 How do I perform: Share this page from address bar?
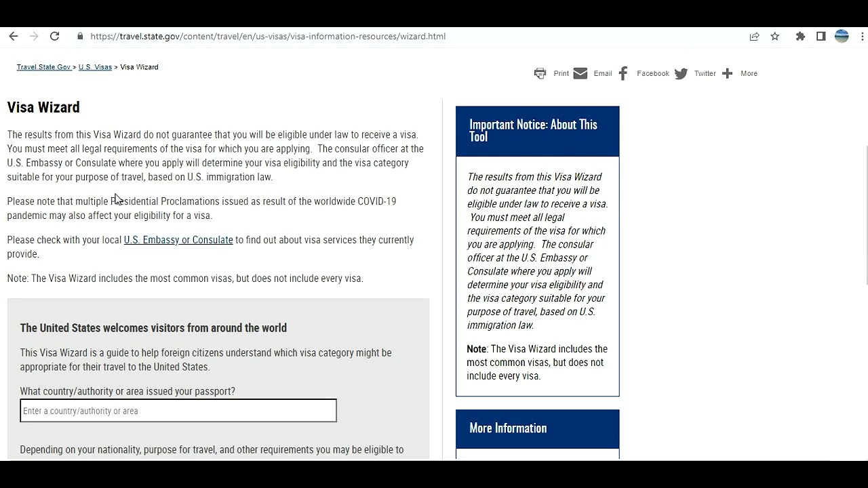coord(754,37)
